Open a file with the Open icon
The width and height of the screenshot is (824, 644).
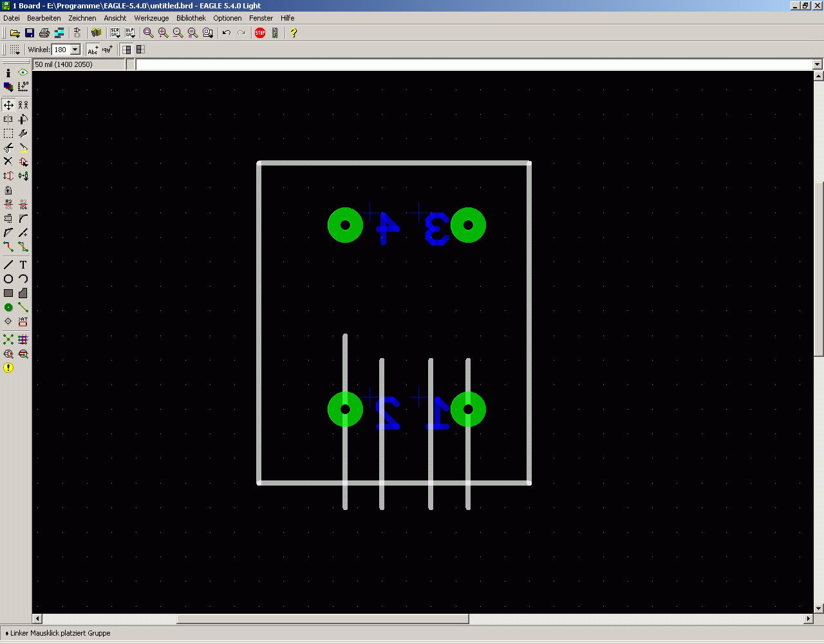[14, 33]
